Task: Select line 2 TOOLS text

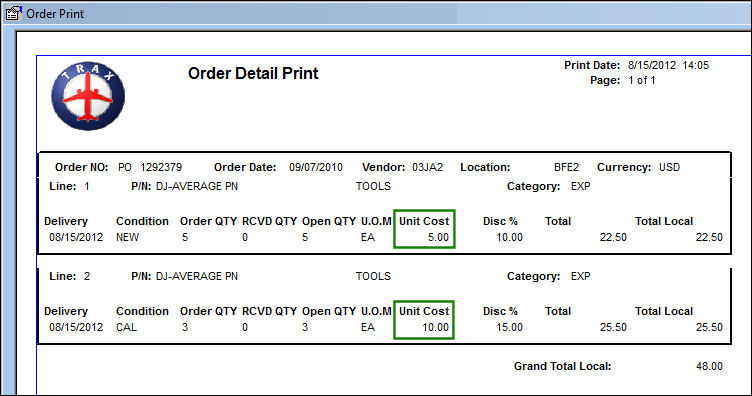Action: [373, 277]
